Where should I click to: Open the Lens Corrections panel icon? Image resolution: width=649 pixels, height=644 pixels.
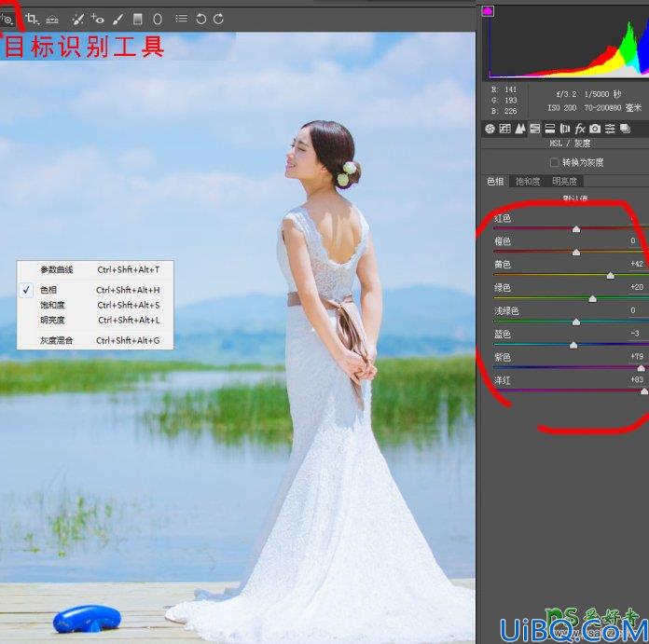pyautogui.click(x=564, y=129)
